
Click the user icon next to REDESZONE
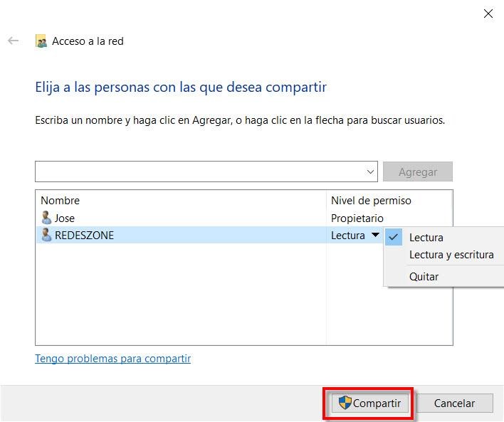(x=46, y=235)
